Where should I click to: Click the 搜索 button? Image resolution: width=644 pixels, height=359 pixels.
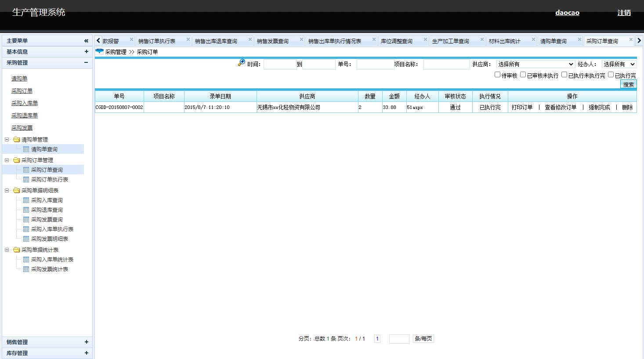(628, 84)
